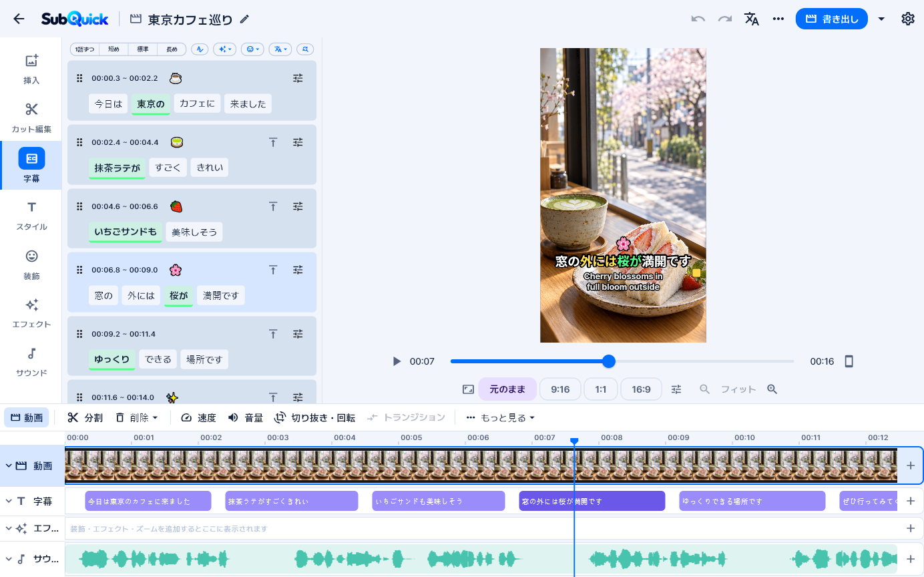
Task: Choose the 標準 caption length option
Action: click(143, 49)
